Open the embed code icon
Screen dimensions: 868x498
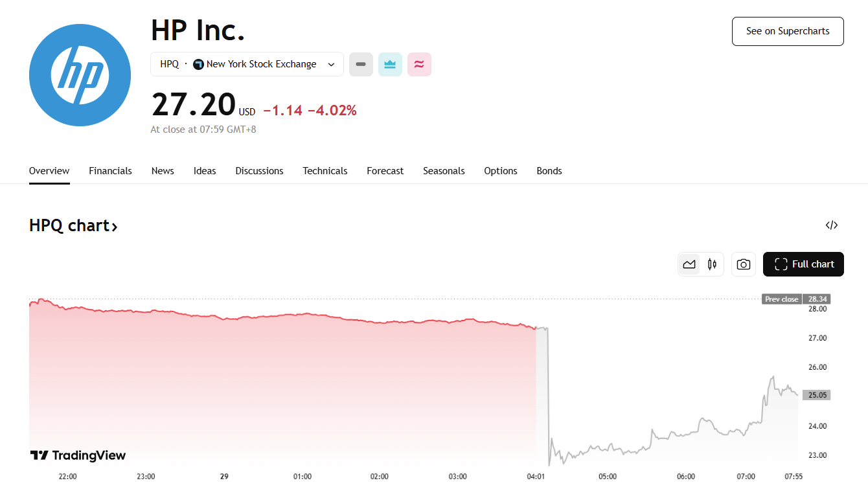831,225
